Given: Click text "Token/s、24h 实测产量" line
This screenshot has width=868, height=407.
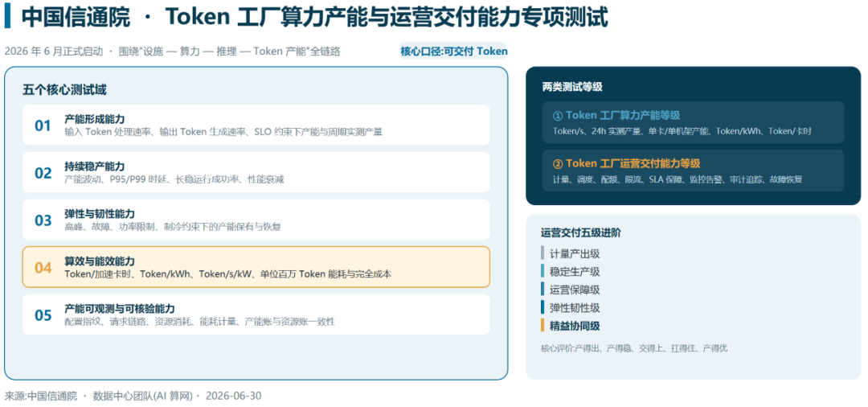Looking at the screenshot, I should [682, 131].
